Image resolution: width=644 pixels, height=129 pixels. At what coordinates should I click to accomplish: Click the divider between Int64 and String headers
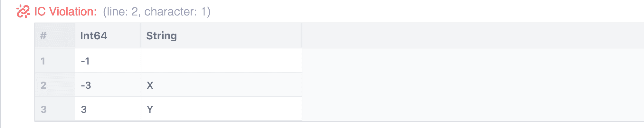141,36
